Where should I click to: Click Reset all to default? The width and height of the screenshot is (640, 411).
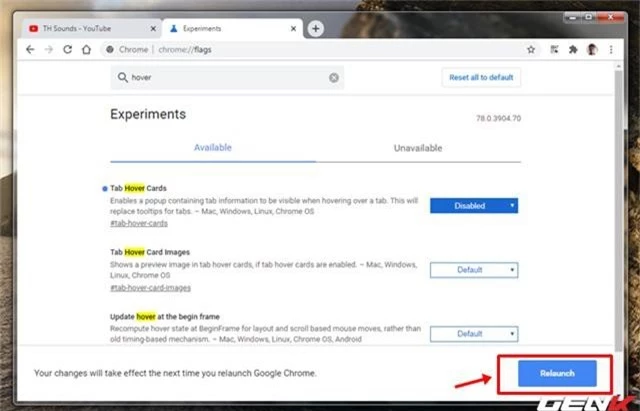[481, 78]
